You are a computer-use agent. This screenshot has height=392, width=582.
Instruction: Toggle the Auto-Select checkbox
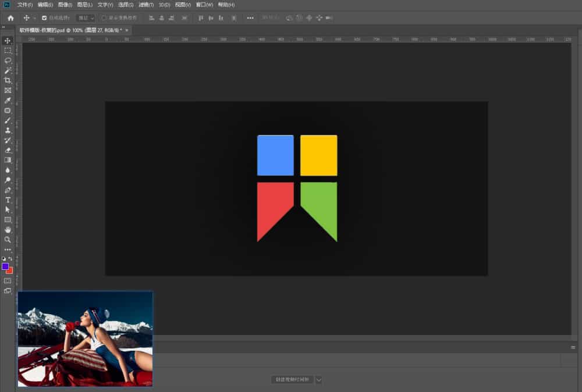point(44,18)
